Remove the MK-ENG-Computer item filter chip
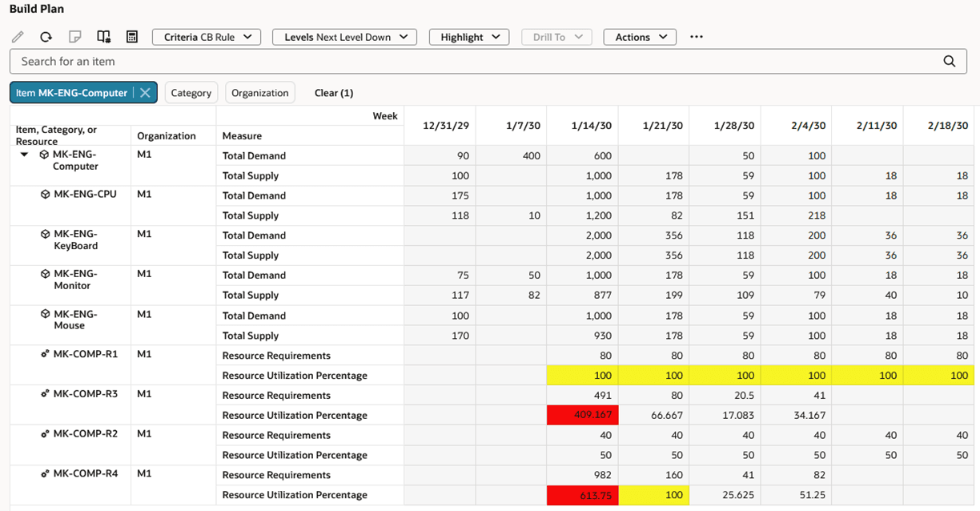 [145, 93]
